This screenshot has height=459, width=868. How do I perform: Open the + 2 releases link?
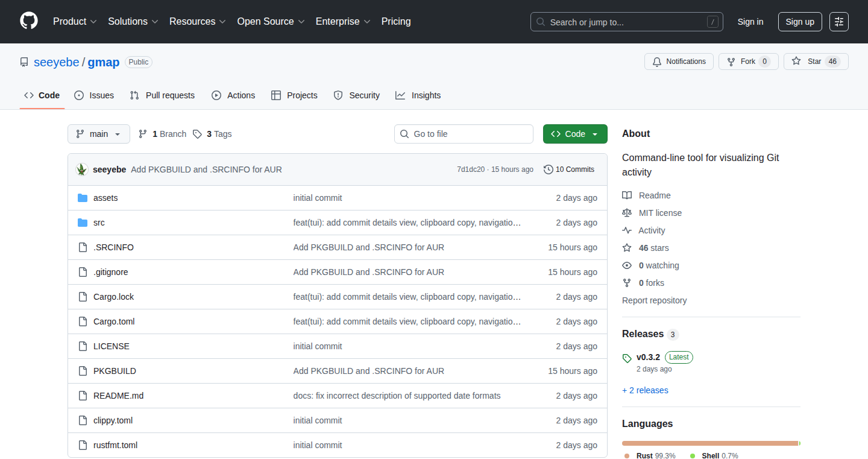645,390
